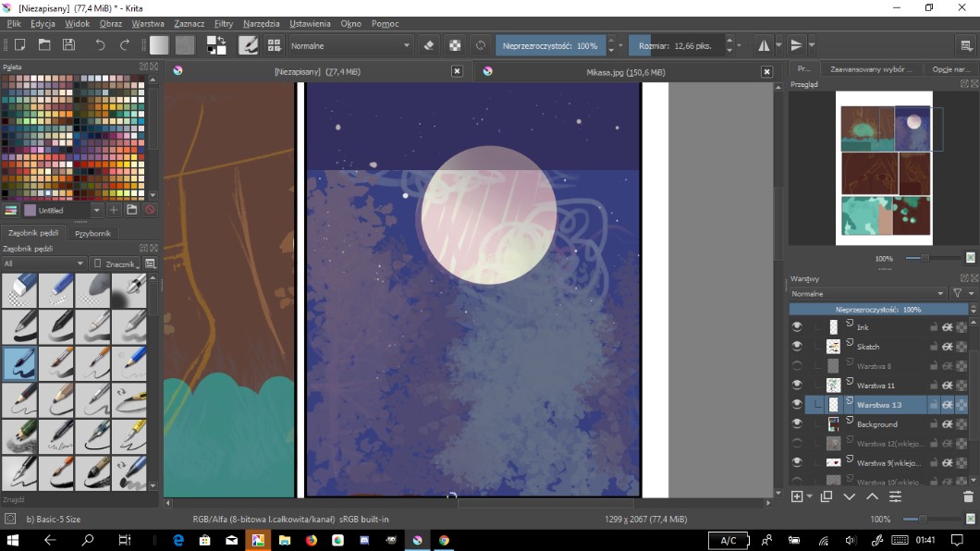Show the hidden Warstwa 8 layer

pos(797,366)
